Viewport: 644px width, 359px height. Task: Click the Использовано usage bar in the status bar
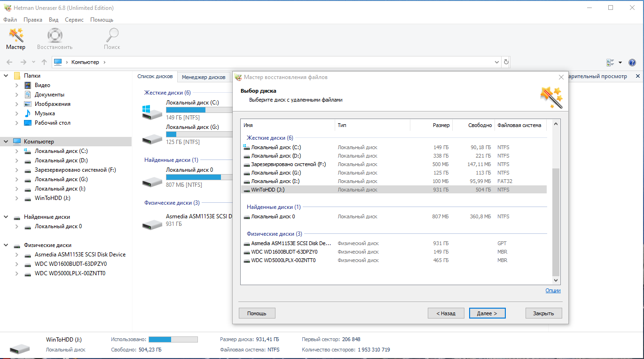(x=173, y=339)
